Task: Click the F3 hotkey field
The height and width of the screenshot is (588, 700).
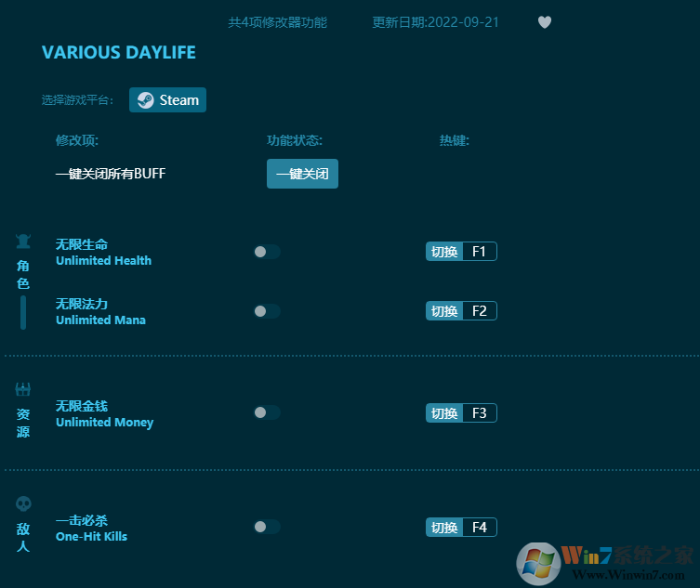Action: click(x=480, y=413)
